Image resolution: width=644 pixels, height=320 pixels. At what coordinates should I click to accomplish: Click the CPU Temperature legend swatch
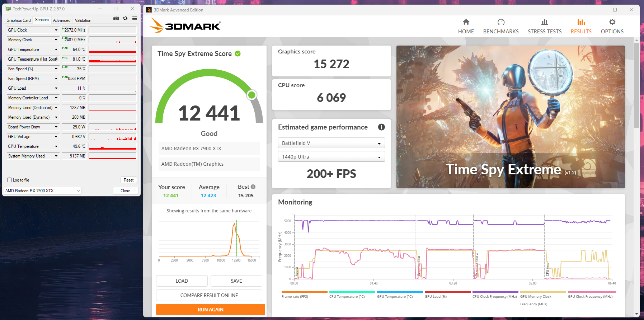pos(352,292)
